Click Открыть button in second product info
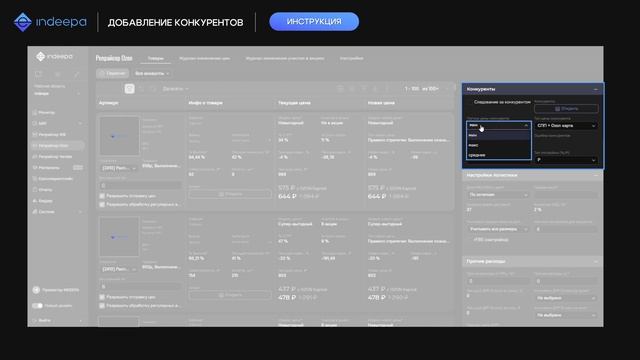The height and width of the screenshot is (360, 640). [230, 295]
